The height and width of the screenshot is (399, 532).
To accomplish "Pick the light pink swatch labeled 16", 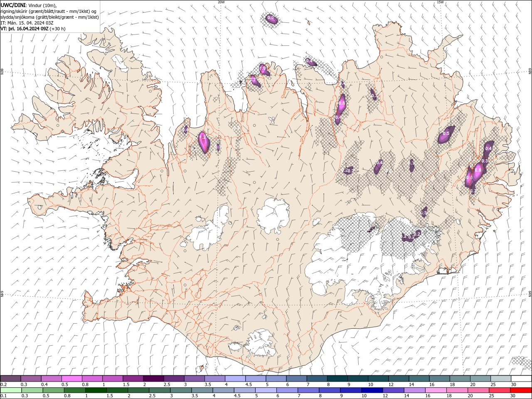I will click(436, 390).
